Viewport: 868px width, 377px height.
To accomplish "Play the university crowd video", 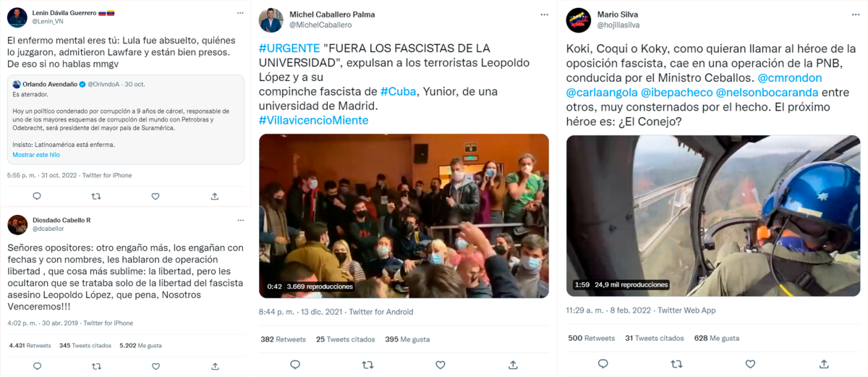I will (404, 216).
